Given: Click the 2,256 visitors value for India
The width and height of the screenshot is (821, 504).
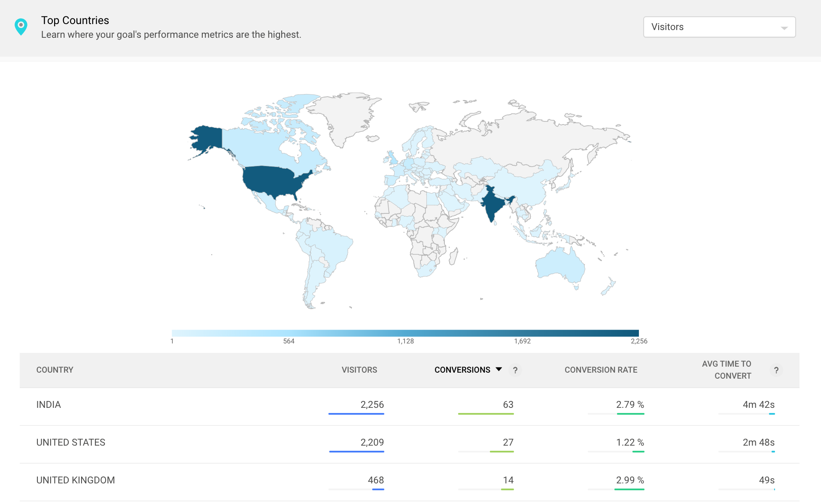Looking at the screenshot, I should click(x=372, y=404).
